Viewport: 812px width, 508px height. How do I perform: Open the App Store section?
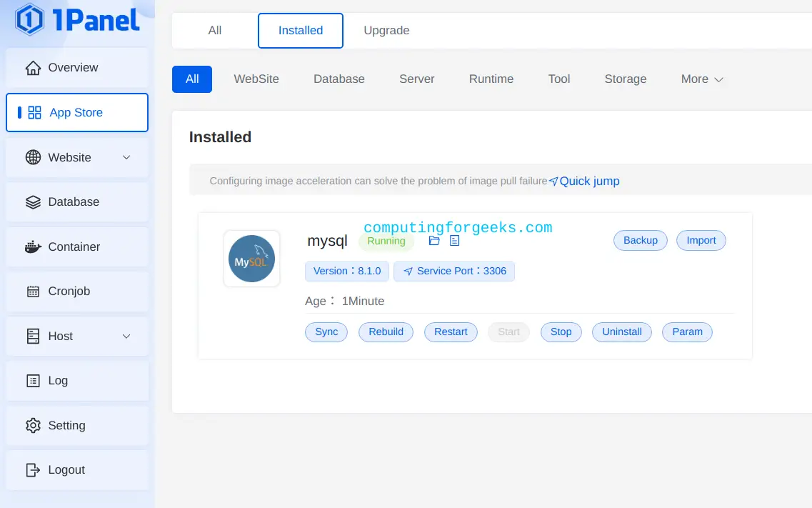(77, 112)
